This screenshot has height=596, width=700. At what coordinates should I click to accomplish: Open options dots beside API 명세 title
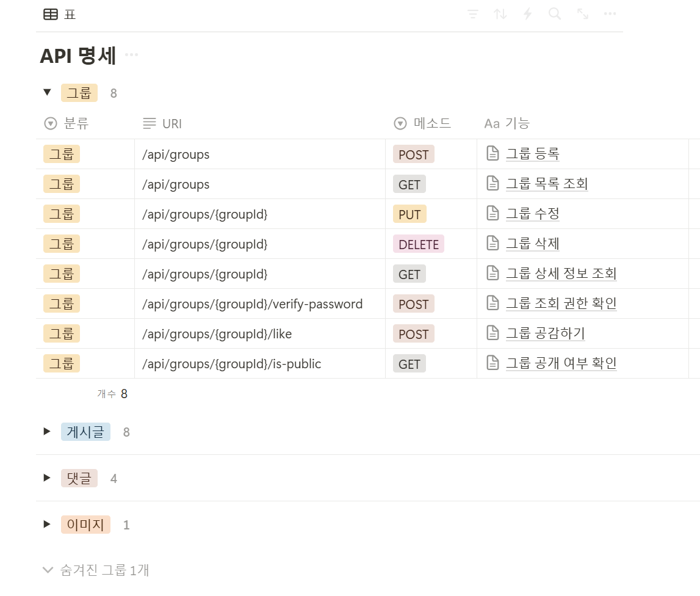[131, 54]
